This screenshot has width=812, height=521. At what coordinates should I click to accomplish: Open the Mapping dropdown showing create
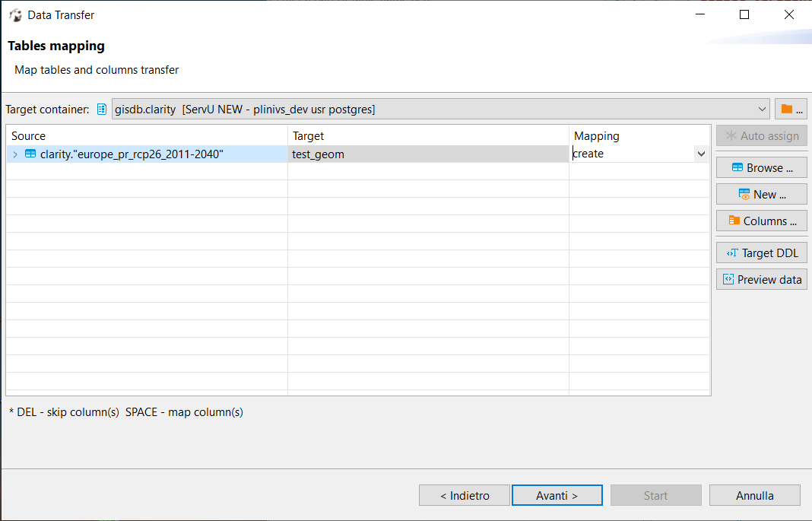(x=700, y=153)
